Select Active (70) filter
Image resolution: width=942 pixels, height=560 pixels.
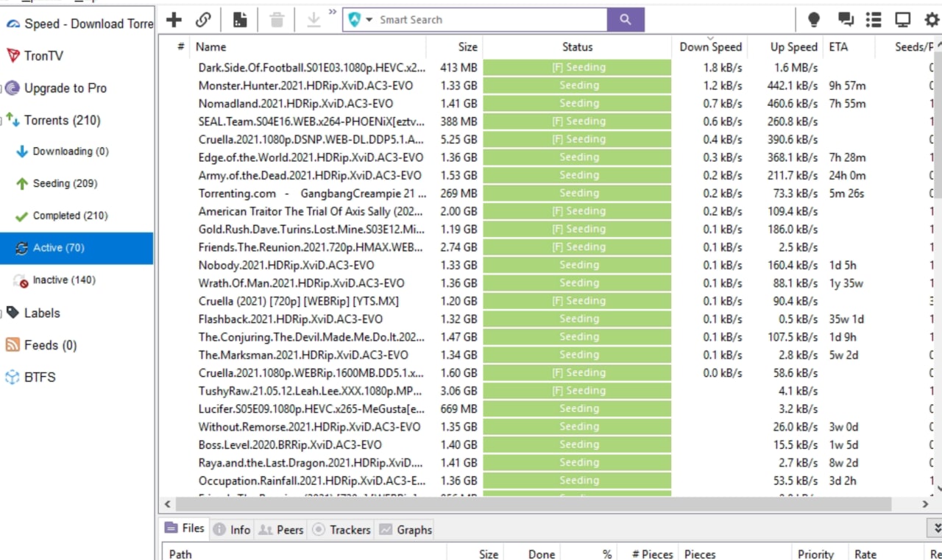point(77,248)
